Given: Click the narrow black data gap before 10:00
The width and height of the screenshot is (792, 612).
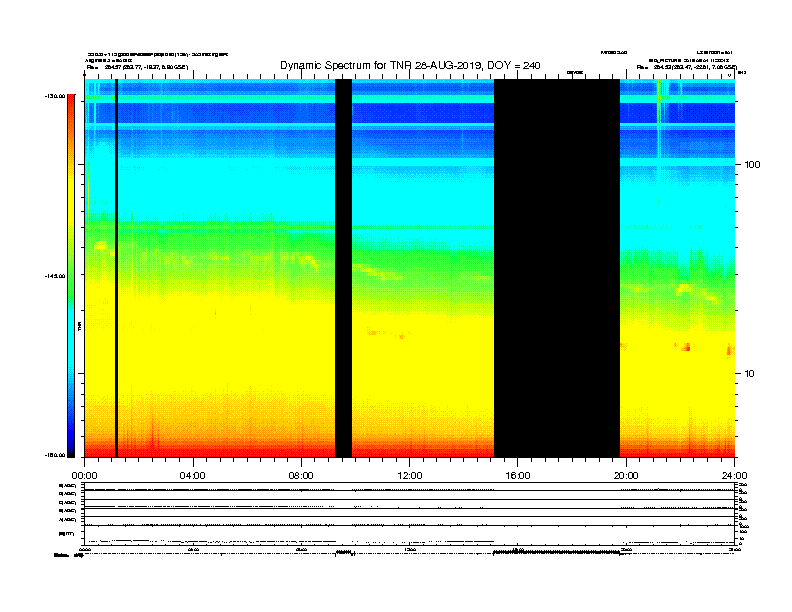Looking at the screenshot, I should pyautogui.click(x=343, y=268).
